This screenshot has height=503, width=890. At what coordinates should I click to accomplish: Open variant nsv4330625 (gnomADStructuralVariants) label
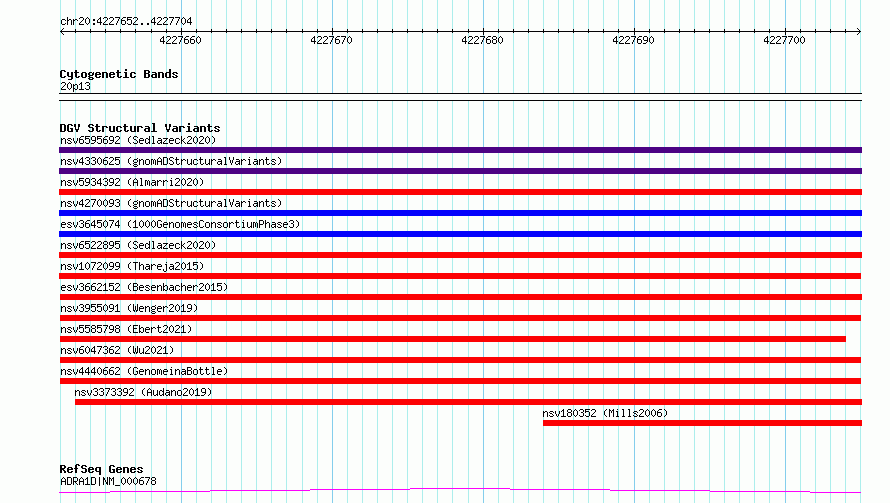(x=171, y=161)
